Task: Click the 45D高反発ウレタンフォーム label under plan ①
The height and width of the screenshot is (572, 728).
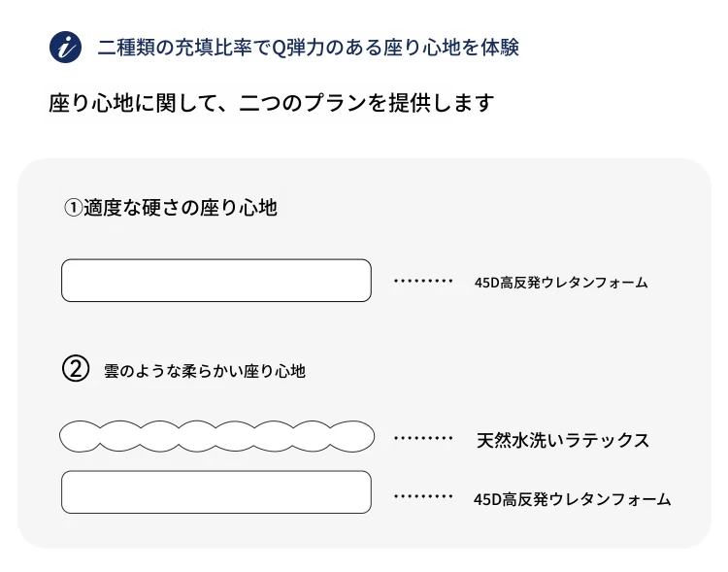Action: point(561,283)
